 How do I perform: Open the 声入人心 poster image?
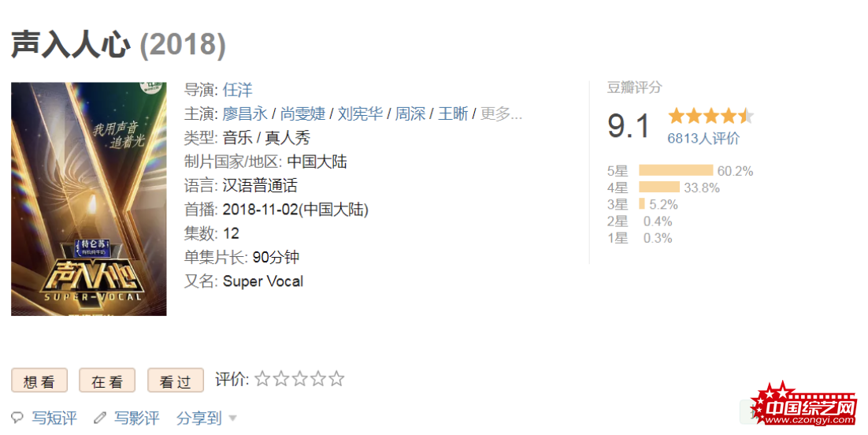(88, 199)
